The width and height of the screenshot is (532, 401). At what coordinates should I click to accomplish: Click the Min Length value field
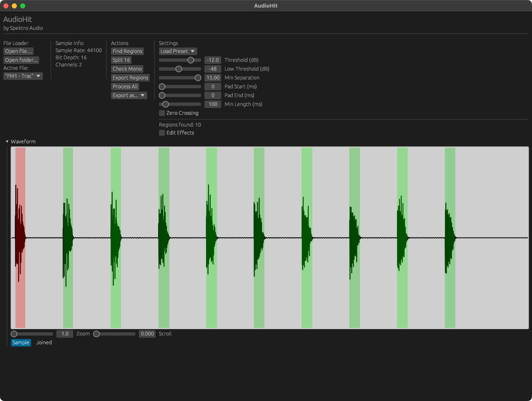pyautogui.click(x=213, y=104)
